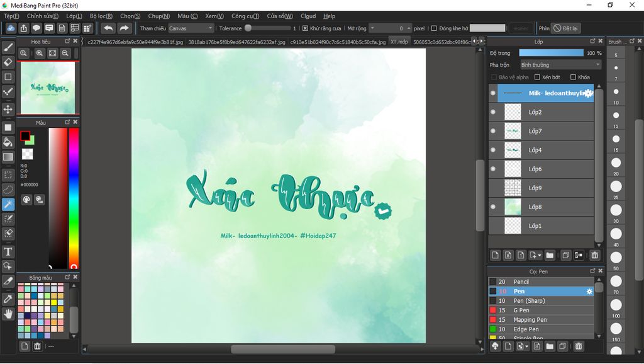Viewport: 644px width, 364px height.
Task: Hide the Lớp6 layer
Action: pos(493,169)
